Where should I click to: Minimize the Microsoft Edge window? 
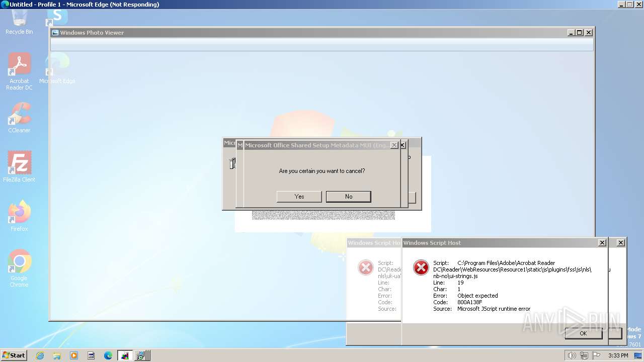point(622,5)
